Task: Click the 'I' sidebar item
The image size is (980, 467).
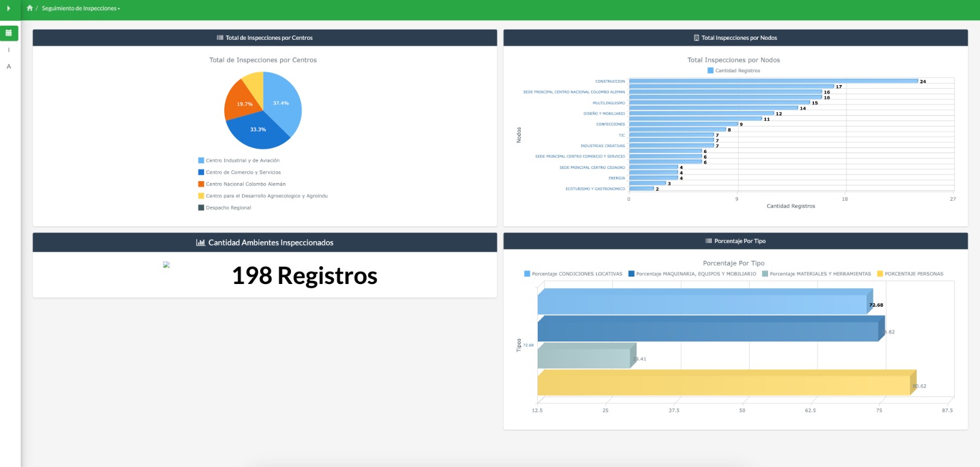Action: click(x=9, y=50)
